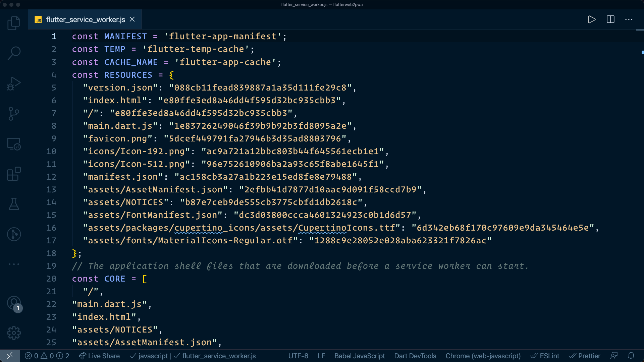Image resolution: width=644 pixels, height=362 pixels.
Task: Open the Extensions view
Action: tap(14, 174)
